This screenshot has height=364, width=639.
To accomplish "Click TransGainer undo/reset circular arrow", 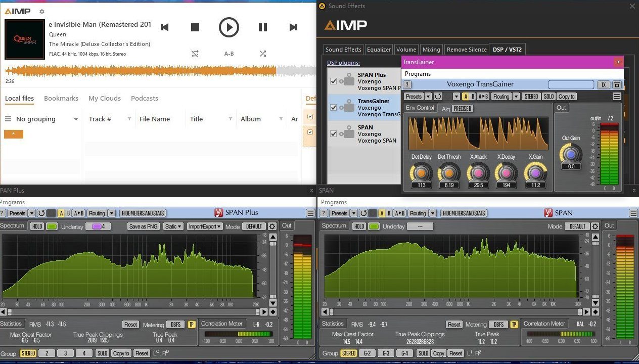I will pos(438,97).
